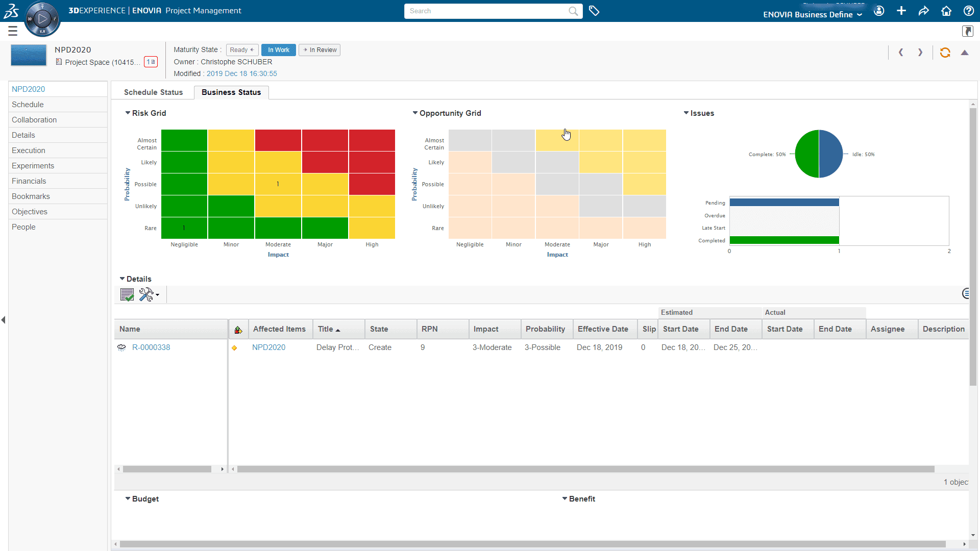Select the Business Status tab
980x551 pixels.
pyautogui.click(x=231, y=92)
